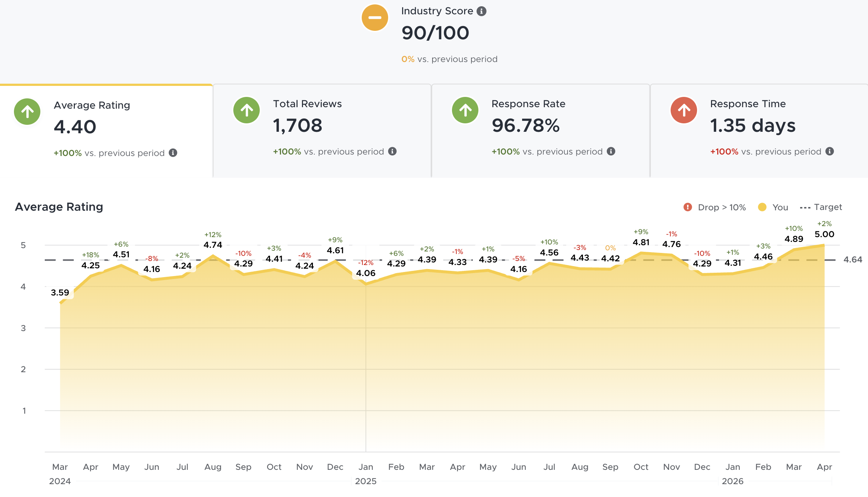
Task: Switch to the Total Reviews tab
Action: [322, 128]
